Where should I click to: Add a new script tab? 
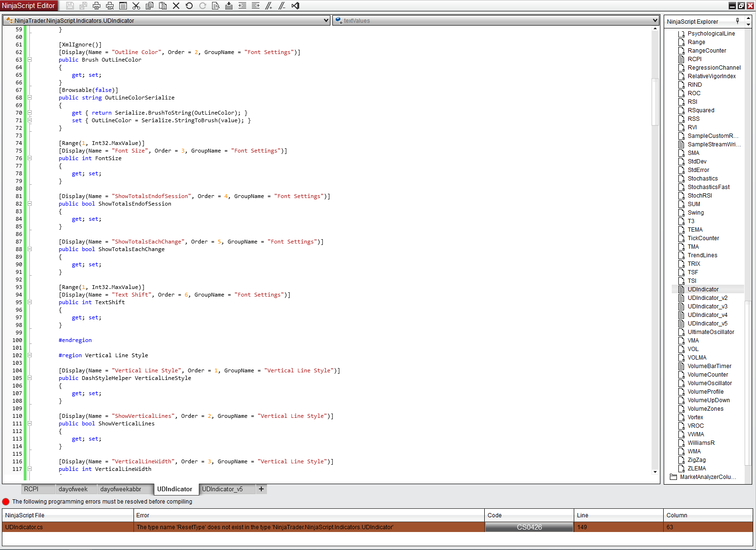(261, 489)
